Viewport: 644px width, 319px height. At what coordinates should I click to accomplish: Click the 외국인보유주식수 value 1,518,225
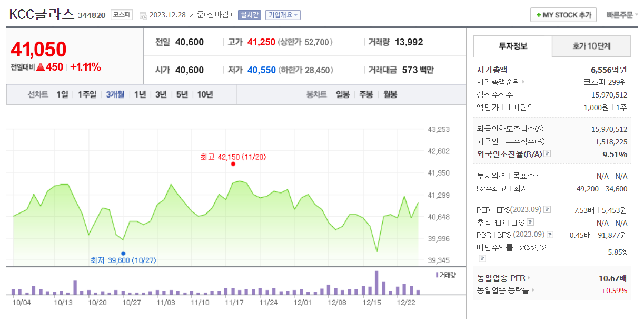coord(611,141)
